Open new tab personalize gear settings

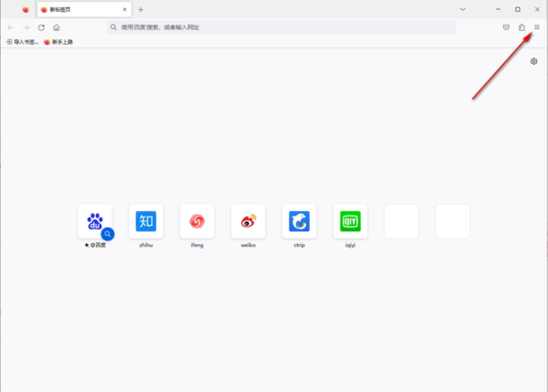533,61
